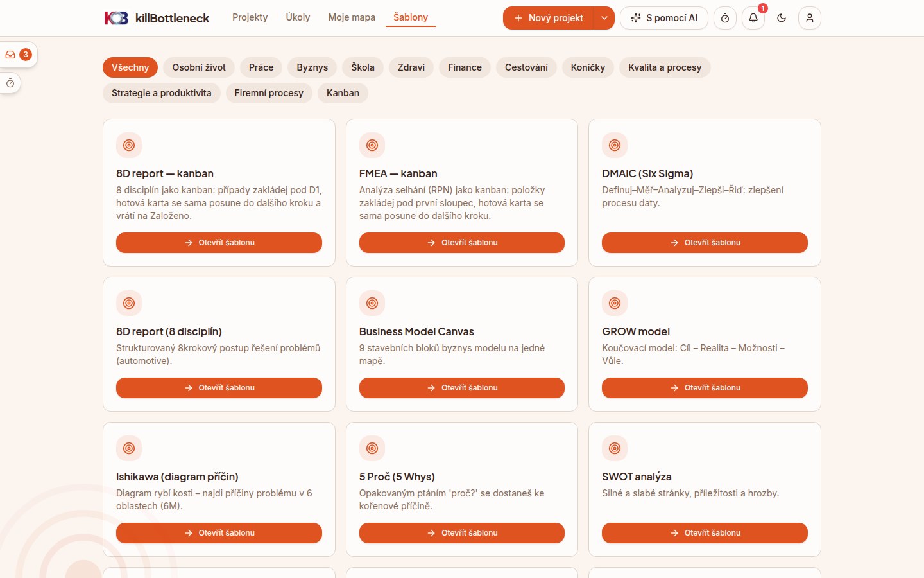Click the title "FMEA — kanban"
Screen dimensions: 924x578
[398, 173]
